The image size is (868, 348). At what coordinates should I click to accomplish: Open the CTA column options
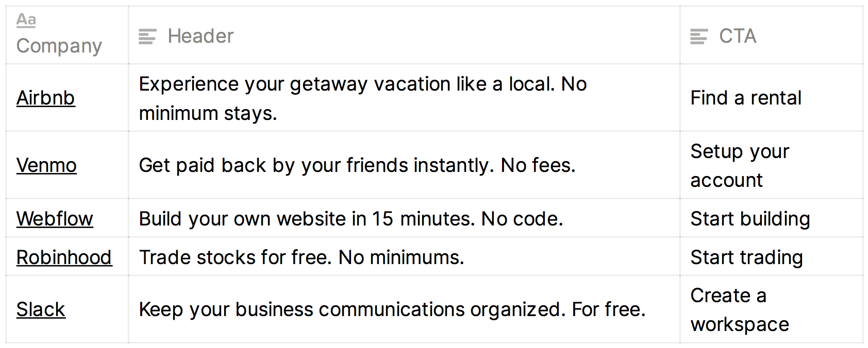click(772, 35)
